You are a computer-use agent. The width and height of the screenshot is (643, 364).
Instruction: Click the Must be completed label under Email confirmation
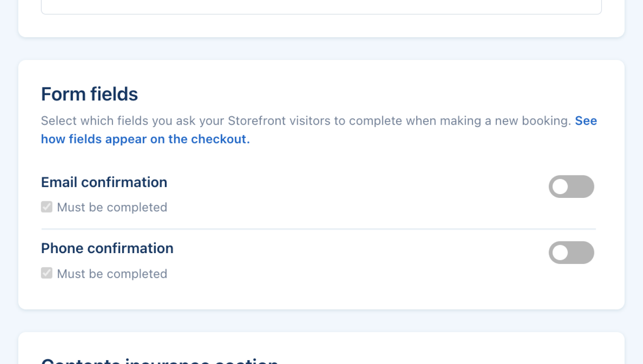[x=112, y=207]
